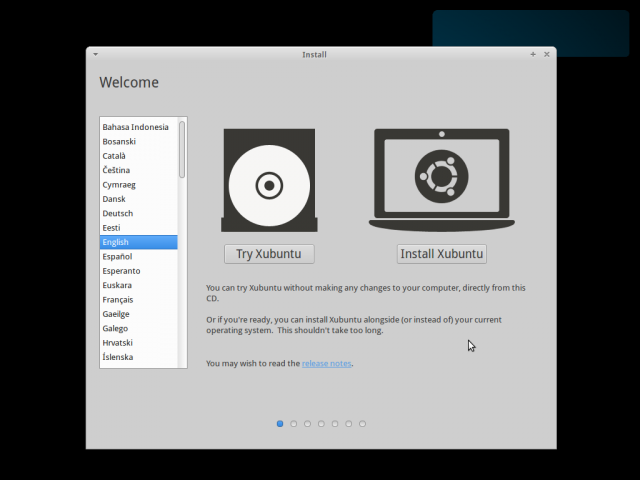Select Cymraeg in the list
The width and height of the screenshot is (640, 480).
(x=139, y=184)
